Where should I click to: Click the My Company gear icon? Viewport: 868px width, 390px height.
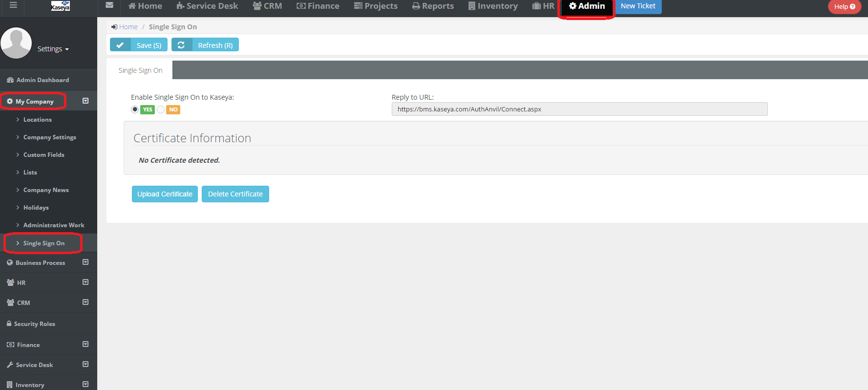(10, 101)
